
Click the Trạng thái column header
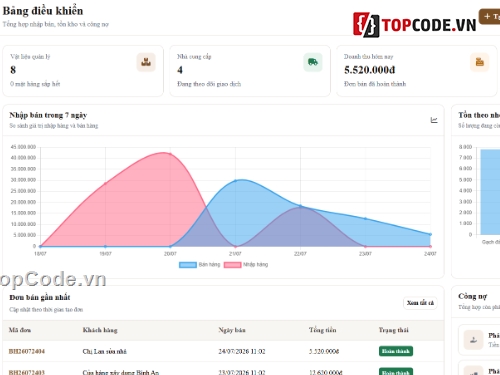pyautogui.click(x=393, y=330)
